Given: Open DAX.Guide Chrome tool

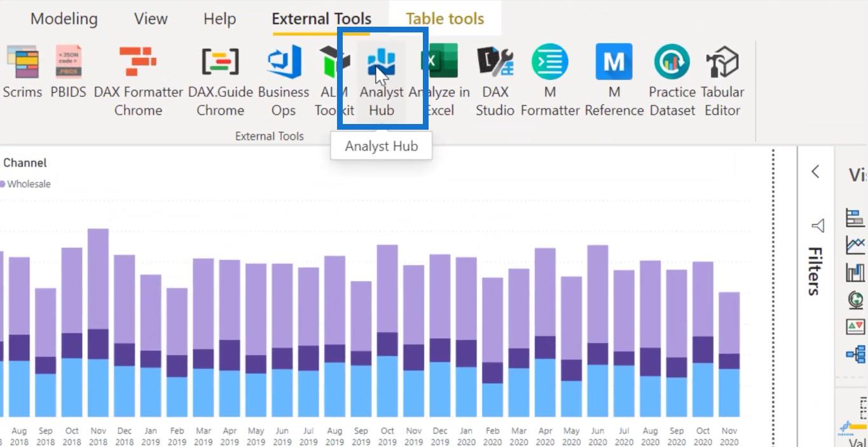Looking at the screenshot, I should (x=220, y=81).
